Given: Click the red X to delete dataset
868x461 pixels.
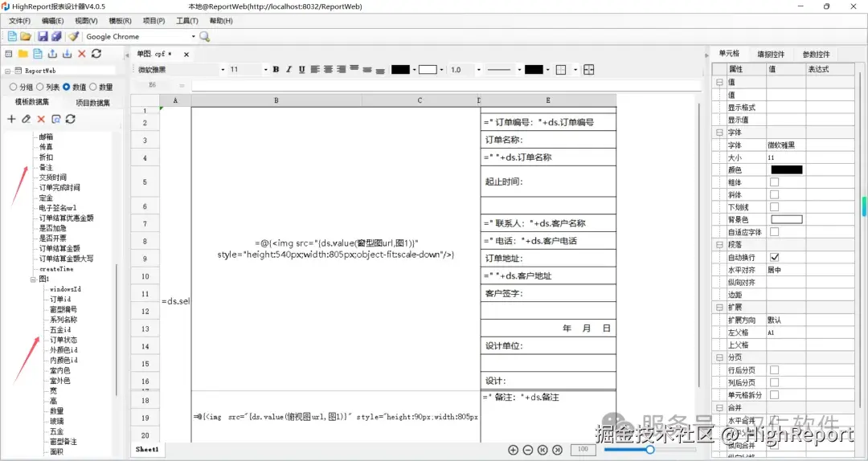Looking at the screenshot, I should 41,119.
